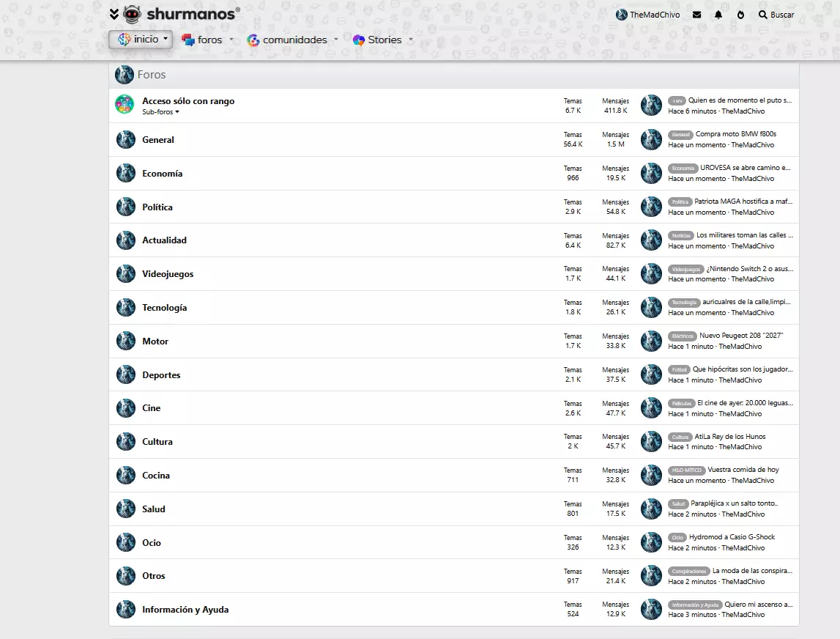Open the Deportes forum
Image resolution: width=840 pixels, height=639 pixels.
click(x=161, y=375)
